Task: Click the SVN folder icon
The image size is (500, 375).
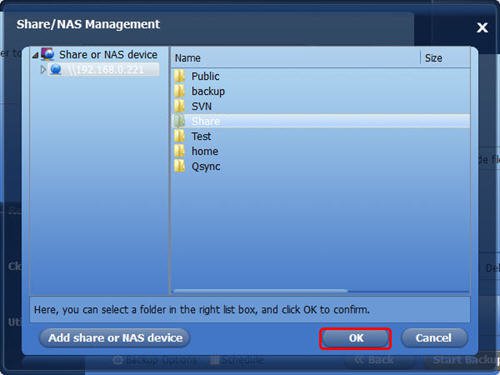Action: pos(180,106)
